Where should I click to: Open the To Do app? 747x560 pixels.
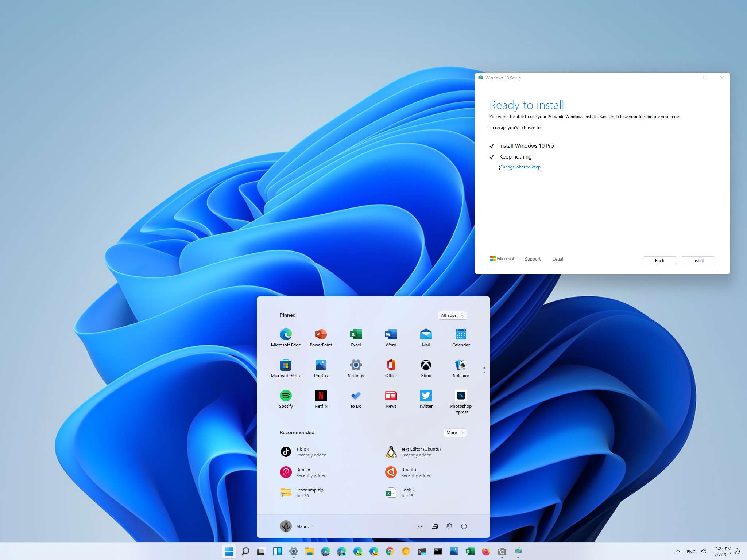click(356, 399)
